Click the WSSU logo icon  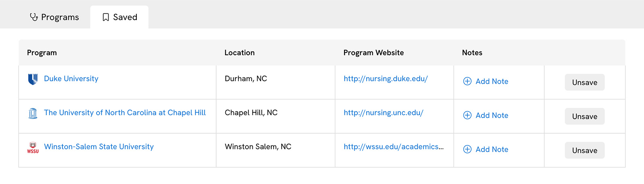[x=33, y=147]
